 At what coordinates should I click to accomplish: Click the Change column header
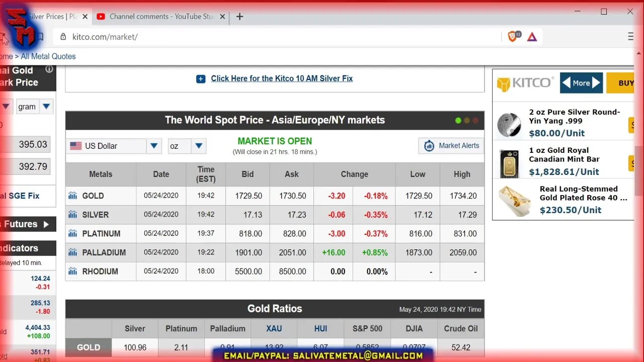tap(355, 174)
